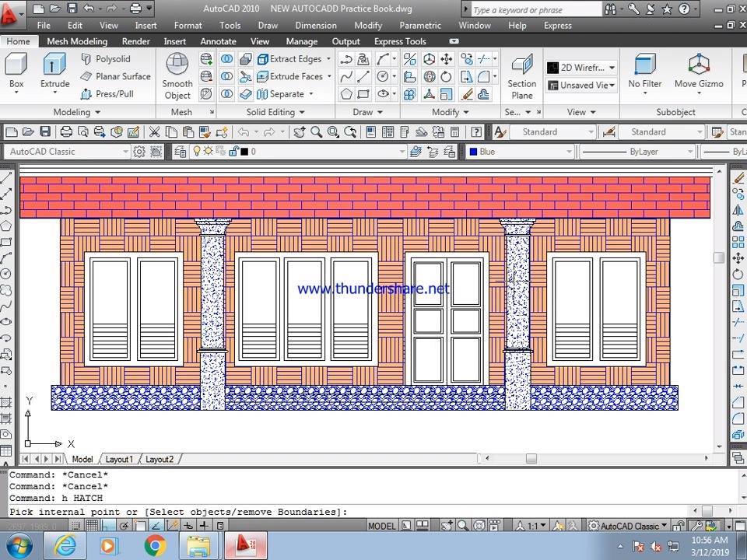Image resolution: width=747 pixels, height=560 pixels.
Task: Toggle Snap Mode in status bar
Action: 75,525
